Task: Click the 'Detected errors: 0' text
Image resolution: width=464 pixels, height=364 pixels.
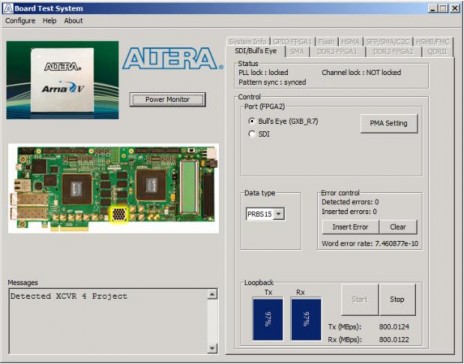Action: point(350,202)
